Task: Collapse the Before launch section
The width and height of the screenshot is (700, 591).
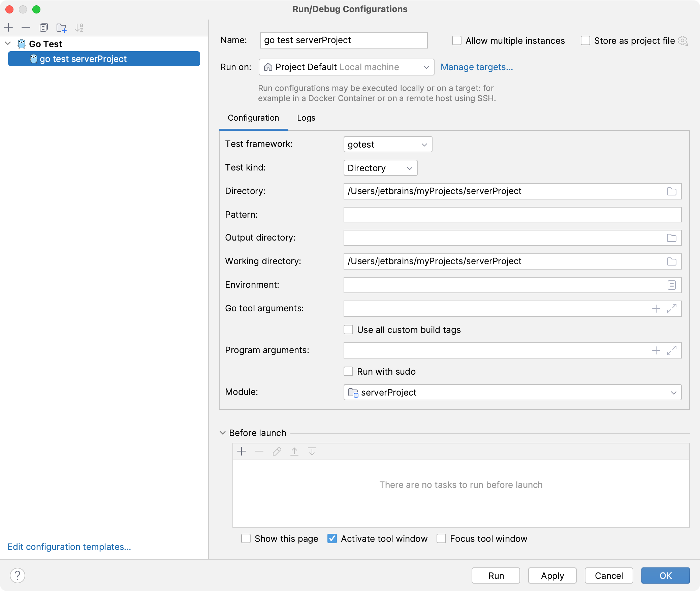Action: coord(223,433)
